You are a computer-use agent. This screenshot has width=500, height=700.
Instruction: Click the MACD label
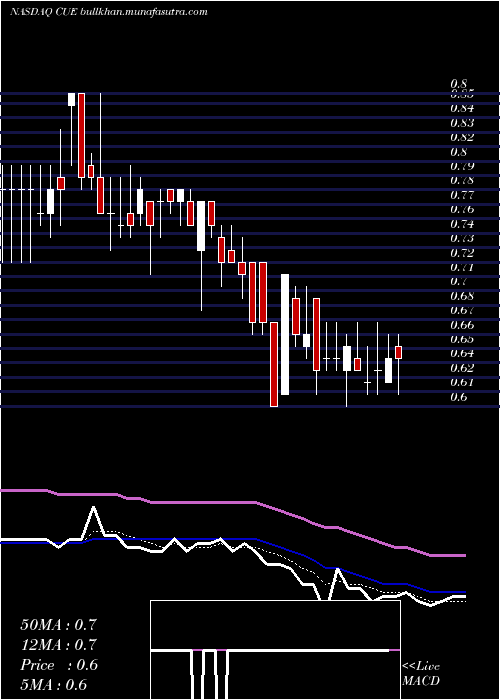pos(421,681)
